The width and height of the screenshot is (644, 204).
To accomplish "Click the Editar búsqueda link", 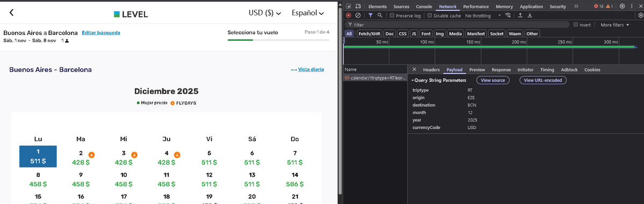I will [101, 32].
